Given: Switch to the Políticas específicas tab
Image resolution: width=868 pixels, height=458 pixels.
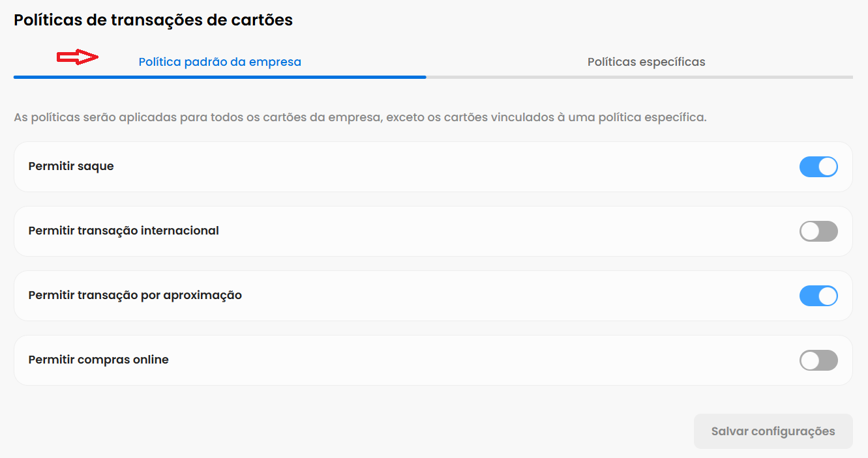Looking at the screenshot, I should pyautogui.click(x=646, y=62).
